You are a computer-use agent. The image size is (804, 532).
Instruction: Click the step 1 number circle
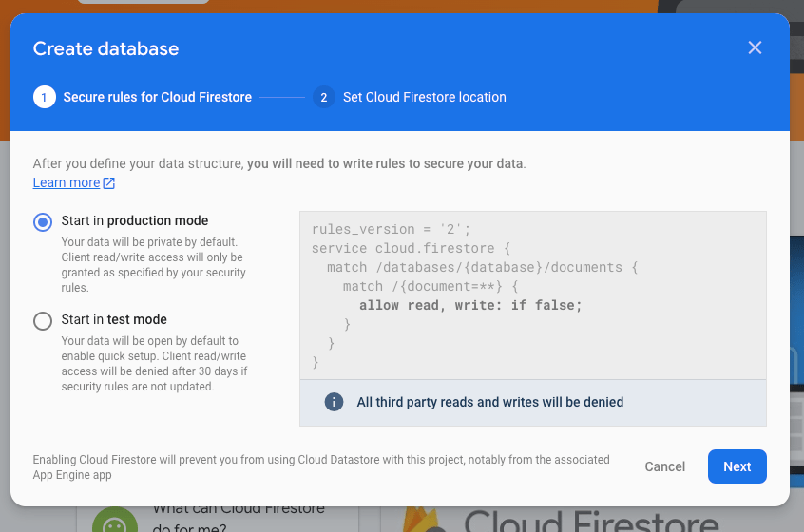[44, 97]
